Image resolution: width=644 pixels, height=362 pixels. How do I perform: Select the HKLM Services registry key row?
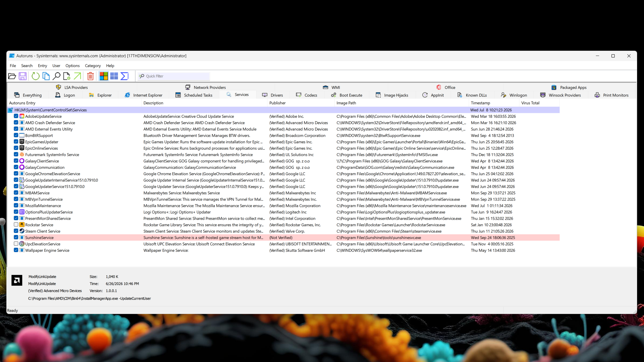283,110
